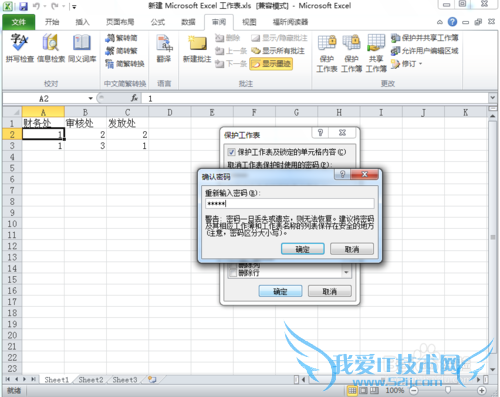Cancel the Confirm Password dialog
This screenshot has width=500, height=397.
coord(352,249)
